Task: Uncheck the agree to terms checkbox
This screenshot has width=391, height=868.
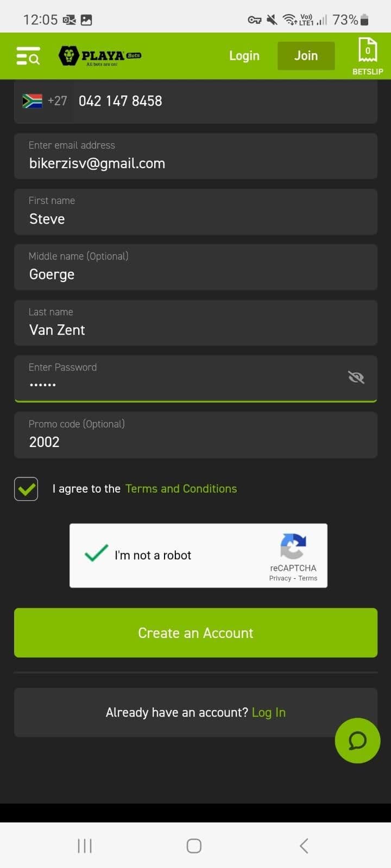Action: coord(26,489)
